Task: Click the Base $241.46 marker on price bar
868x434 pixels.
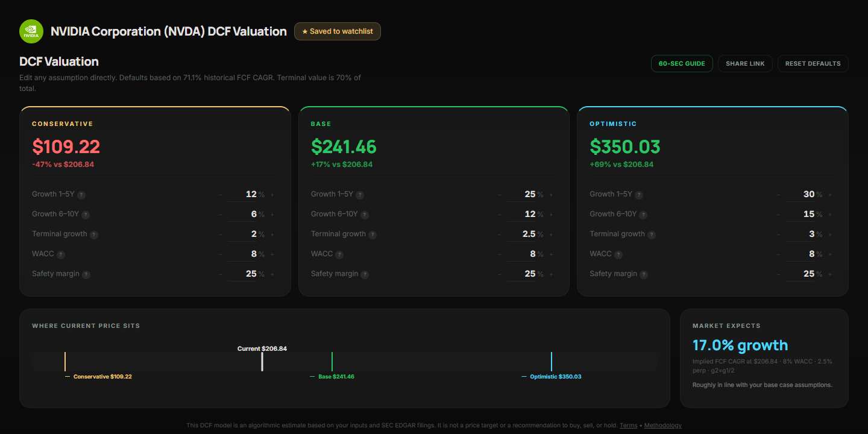Action: pos(332,362)
